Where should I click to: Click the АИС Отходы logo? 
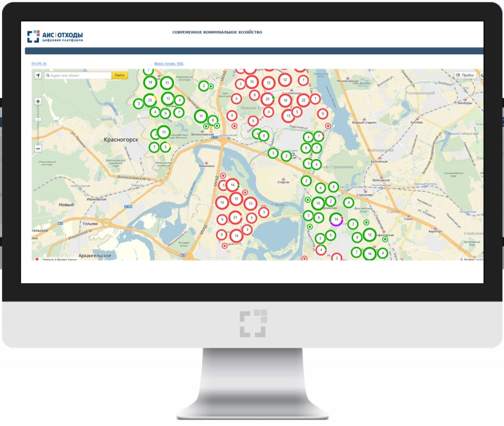point(55,37)
